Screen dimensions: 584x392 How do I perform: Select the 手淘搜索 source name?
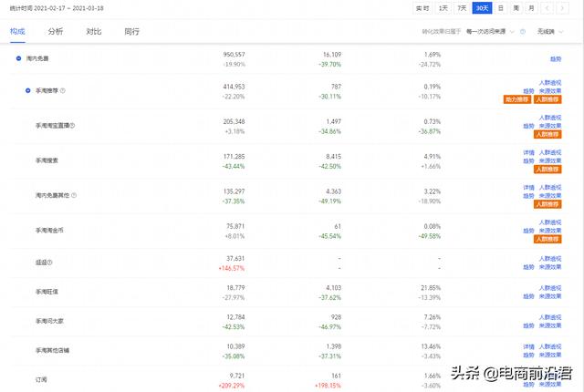tap(47, 160)
